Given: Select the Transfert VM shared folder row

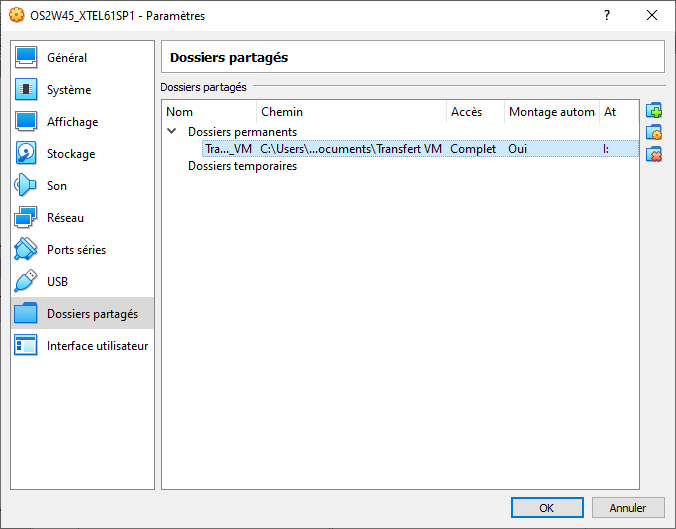Looking at the screenshot, I should click(x=350, y=149).
